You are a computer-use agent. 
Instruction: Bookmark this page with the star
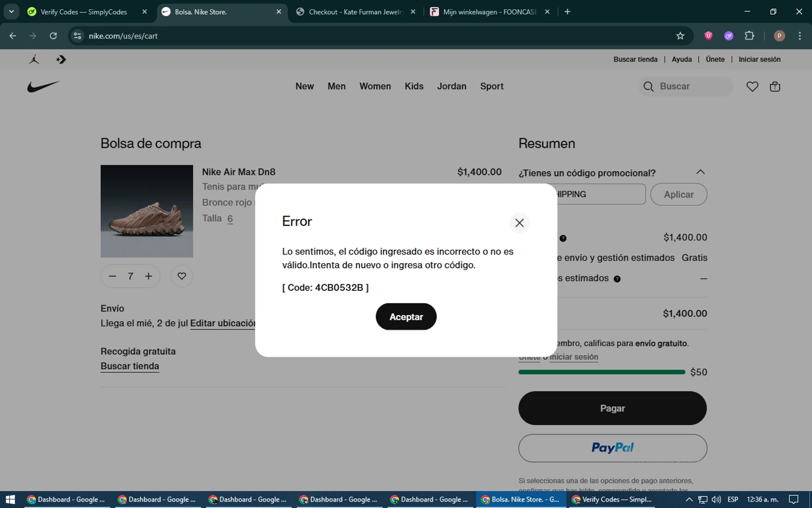680,36
